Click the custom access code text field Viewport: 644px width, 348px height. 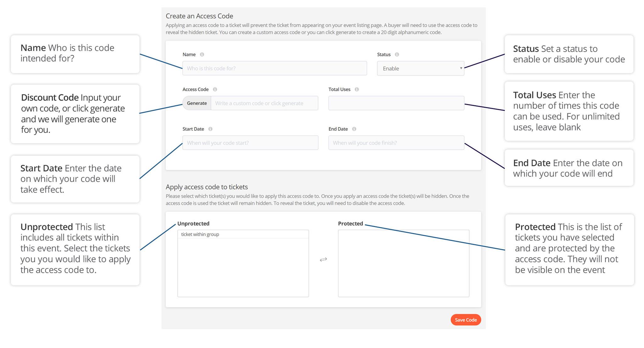264,103
